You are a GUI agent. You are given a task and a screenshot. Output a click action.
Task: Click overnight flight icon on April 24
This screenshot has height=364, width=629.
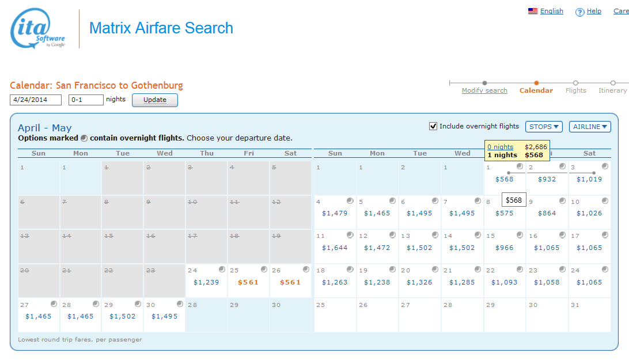pos(222,270)
